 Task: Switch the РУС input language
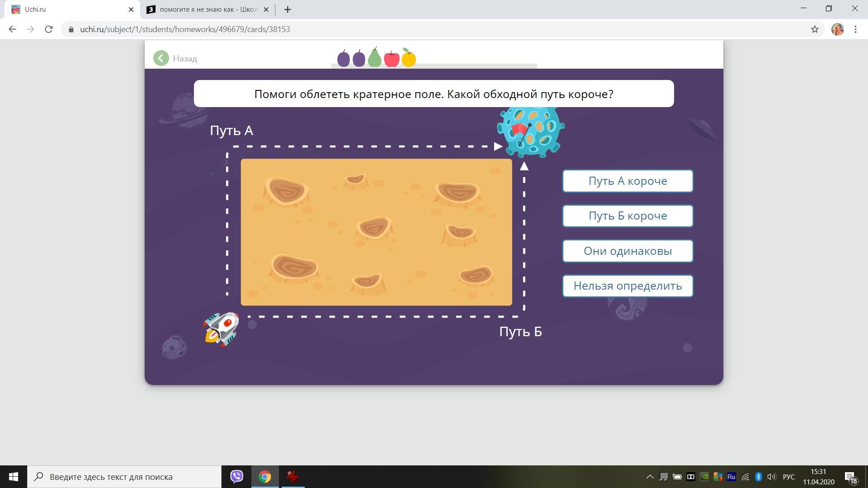click(x=789, y=477)
